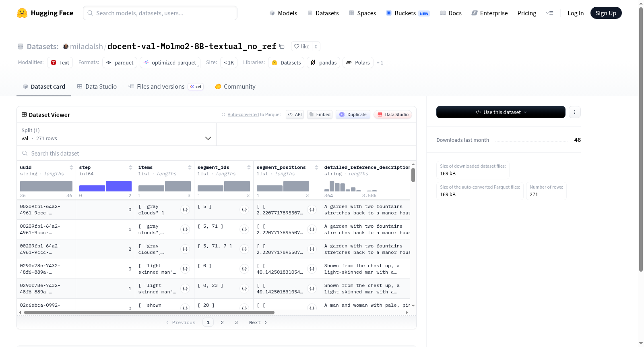Click Auto-converted to Parquet link
This screenshot has height=347, width=644.
coord(254,114)
